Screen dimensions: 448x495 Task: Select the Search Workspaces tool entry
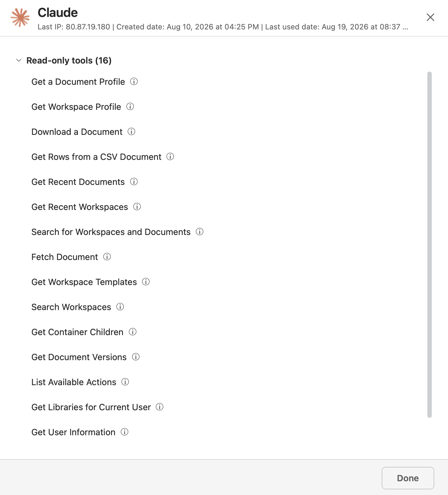[x=71, y=307]
